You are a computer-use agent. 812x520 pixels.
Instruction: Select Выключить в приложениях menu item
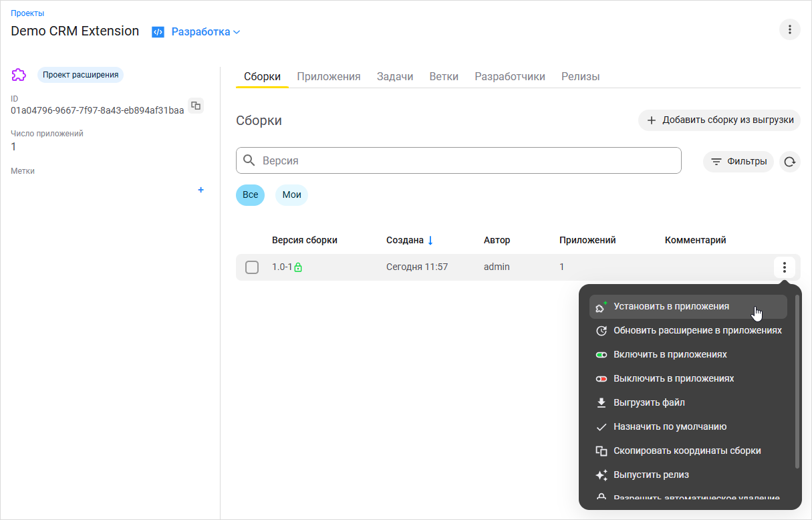(x=688, y=379)
